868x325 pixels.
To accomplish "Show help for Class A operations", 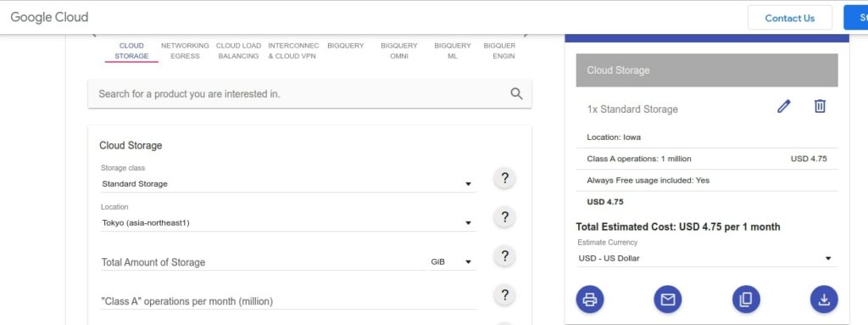I will pos(504,295).
